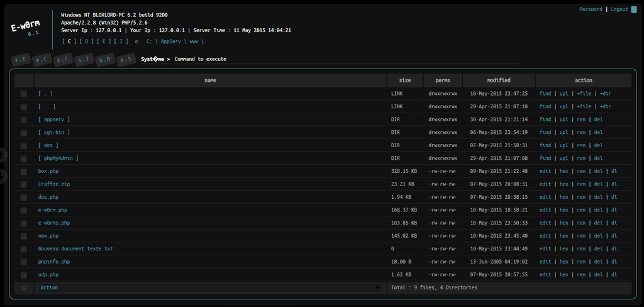This screenshot has width=644, height=307.
Task: Tick the checkbox for dos.php
Action: 24,198
